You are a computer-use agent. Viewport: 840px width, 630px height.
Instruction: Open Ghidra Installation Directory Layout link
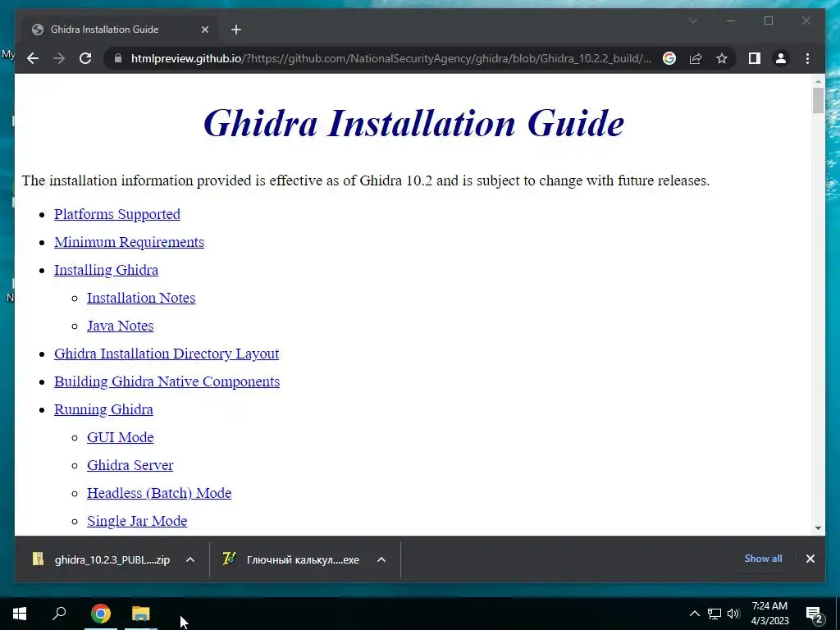pos(167,354)
